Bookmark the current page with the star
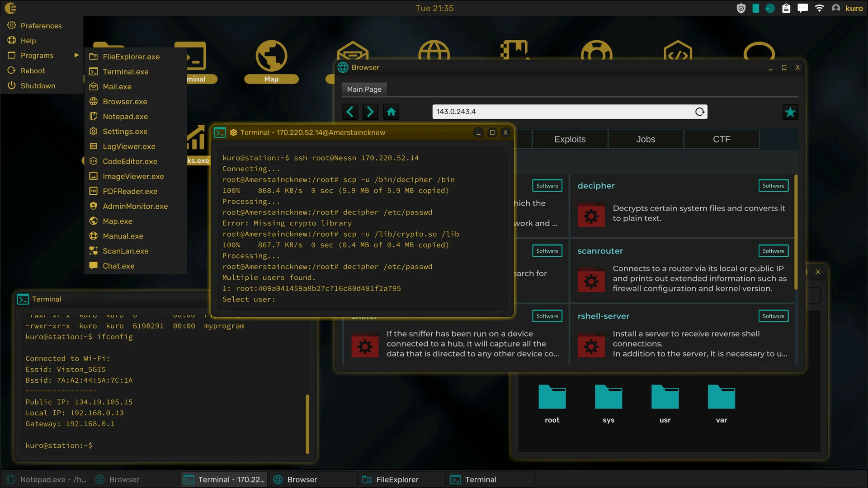 click(x=790, y=112)
